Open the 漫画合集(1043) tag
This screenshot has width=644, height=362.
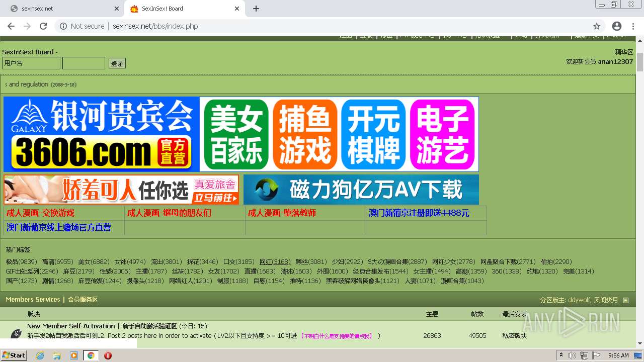462,281
